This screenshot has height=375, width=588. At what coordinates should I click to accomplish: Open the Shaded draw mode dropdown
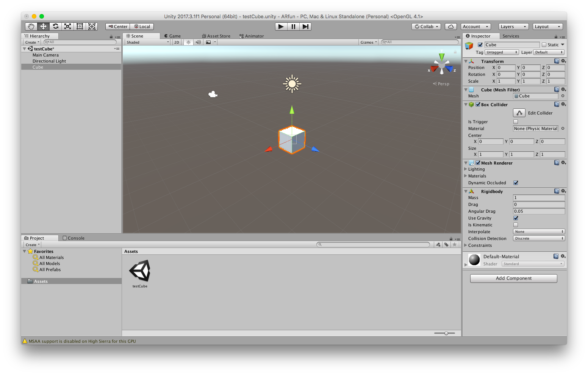pyautogui.click(x=148, y=42)
